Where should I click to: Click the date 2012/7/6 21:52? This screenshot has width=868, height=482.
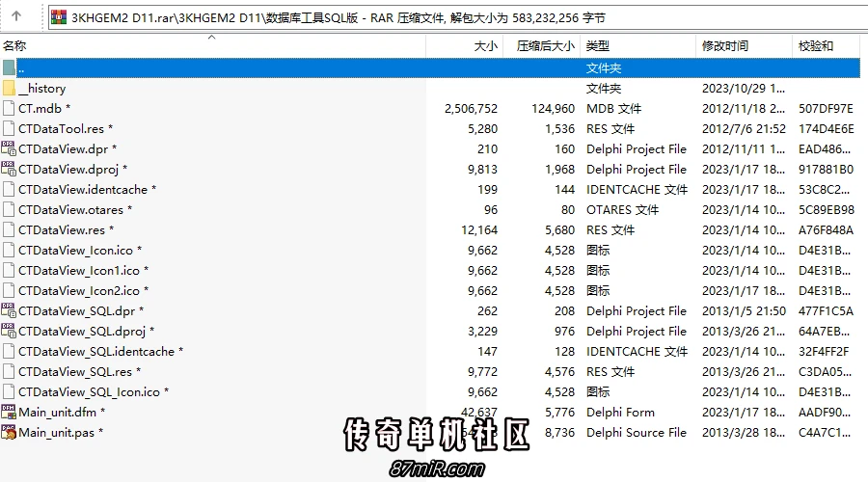click(744, 129)
